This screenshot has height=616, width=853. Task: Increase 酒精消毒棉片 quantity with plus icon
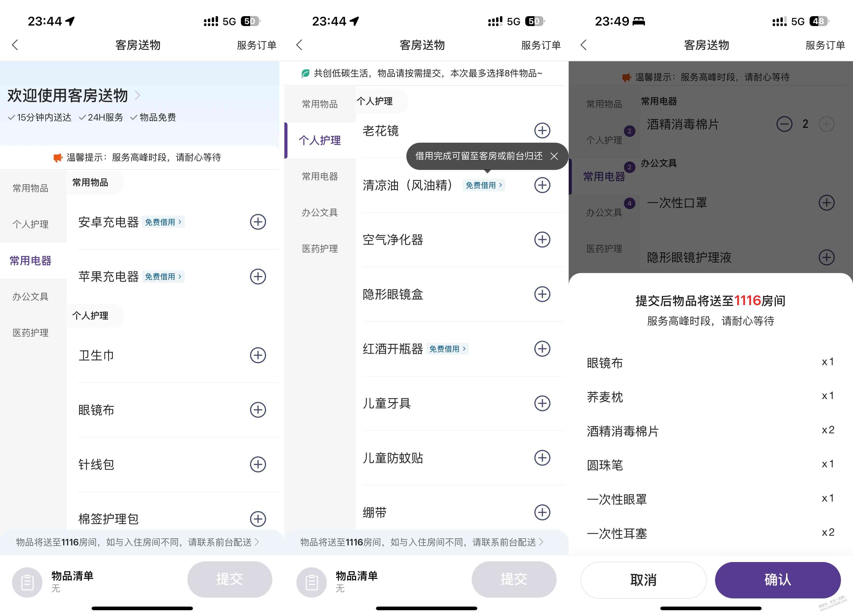click(827, 124)
